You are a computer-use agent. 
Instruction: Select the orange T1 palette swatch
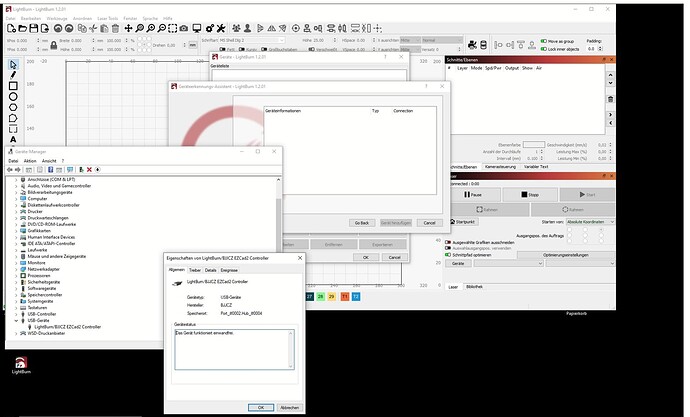345,297
